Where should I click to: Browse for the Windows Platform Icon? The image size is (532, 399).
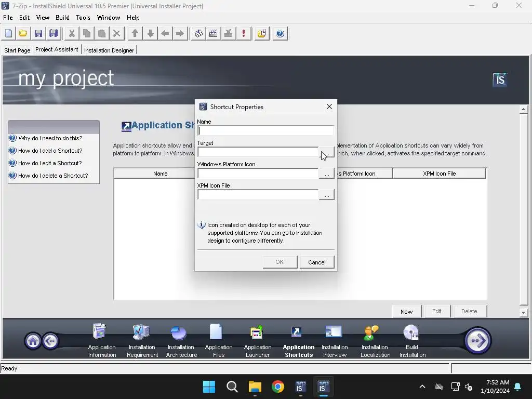click(x=327, y=174)
